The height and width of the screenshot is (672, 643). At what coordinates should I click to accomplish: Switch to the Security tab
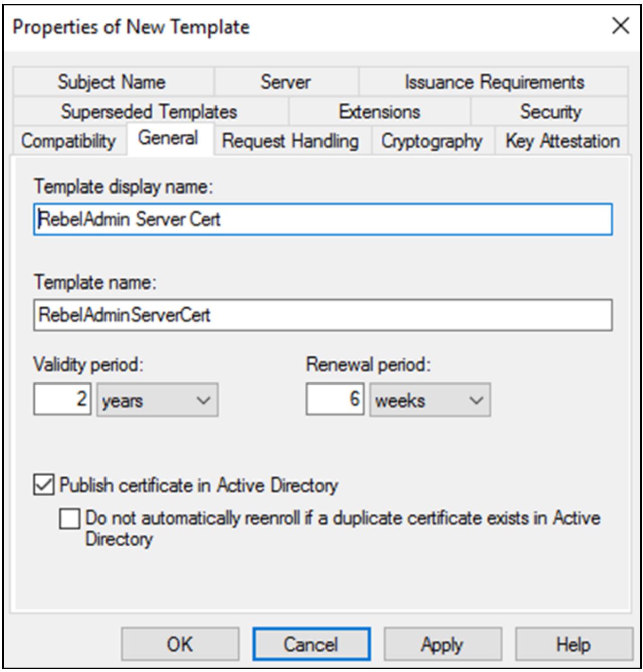point(551,111)
